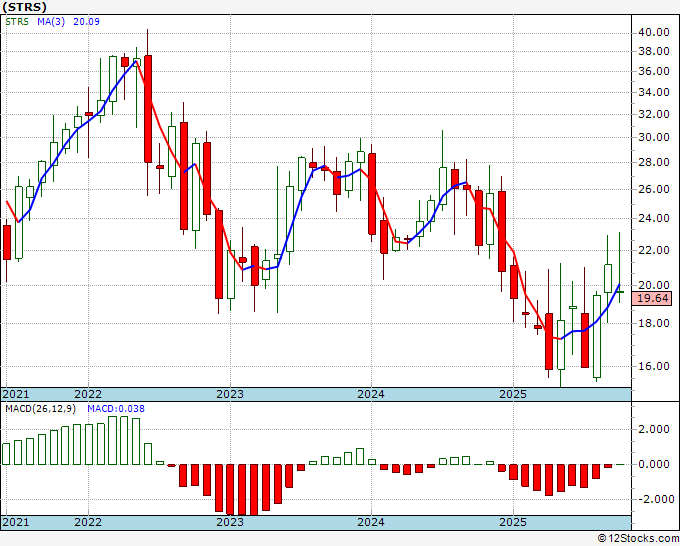Click the (STRS) ticker title

24,7
